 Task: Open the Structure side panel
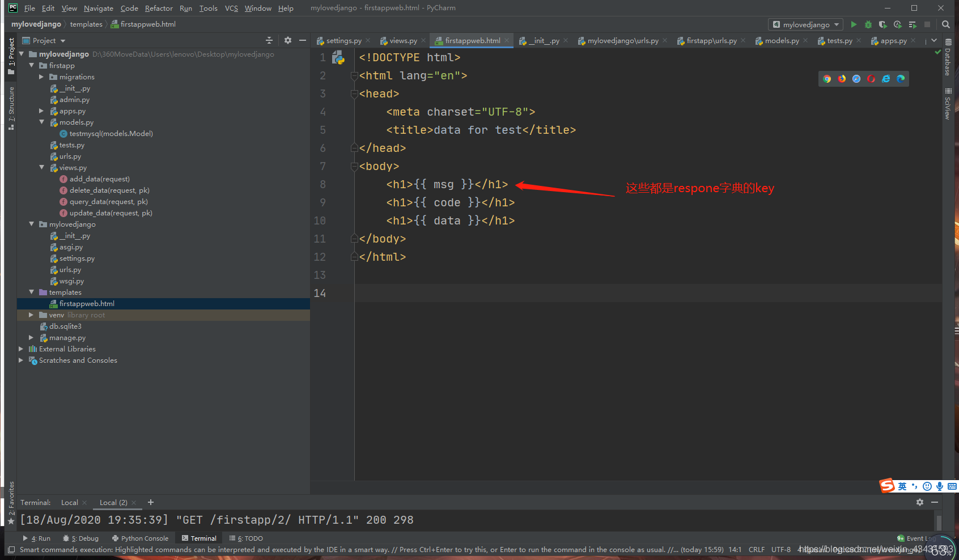[11, 108]
